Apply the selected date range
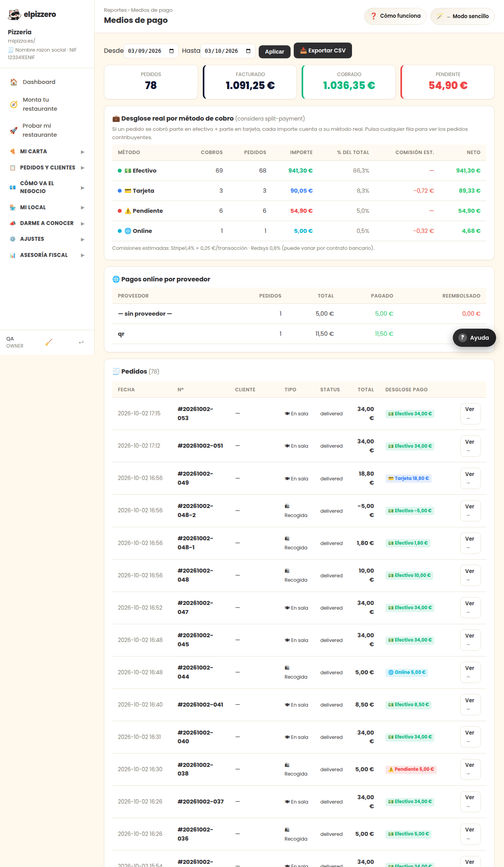Image resolution: width=504 pixels, height=867 pixels. coord(274,52)
